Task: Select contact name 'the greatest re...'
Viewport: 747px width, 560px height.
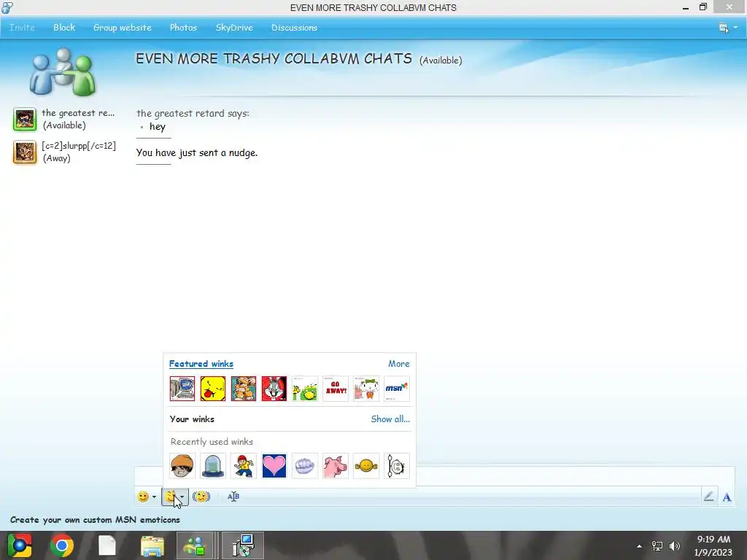Action: pos(78,113)
